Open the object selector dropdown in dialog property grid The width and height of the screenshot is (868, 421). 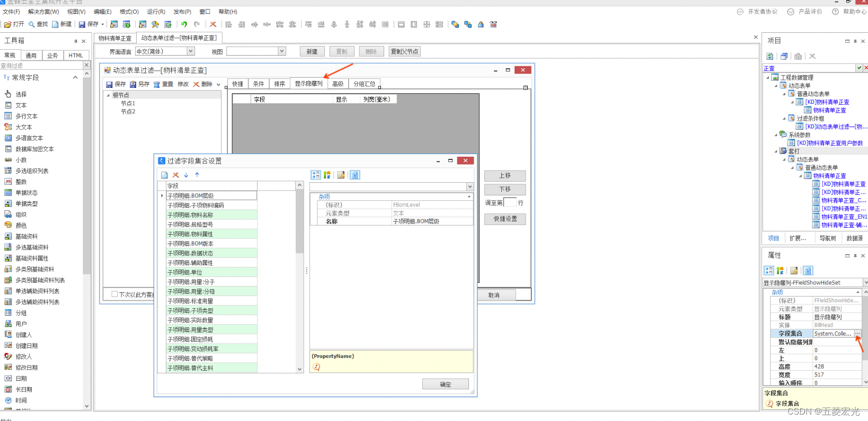click(470, 186)
